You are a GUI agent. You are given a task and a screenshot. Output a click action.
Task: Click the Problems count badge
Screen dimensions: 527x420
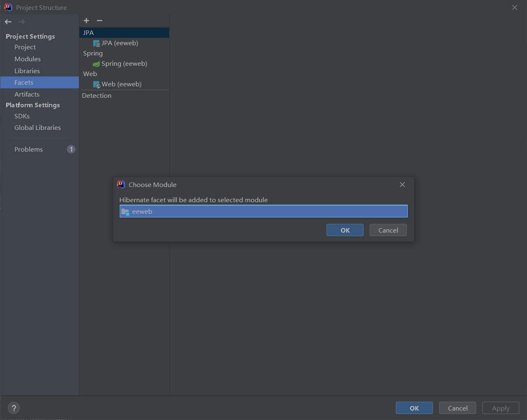pos(71,149)
